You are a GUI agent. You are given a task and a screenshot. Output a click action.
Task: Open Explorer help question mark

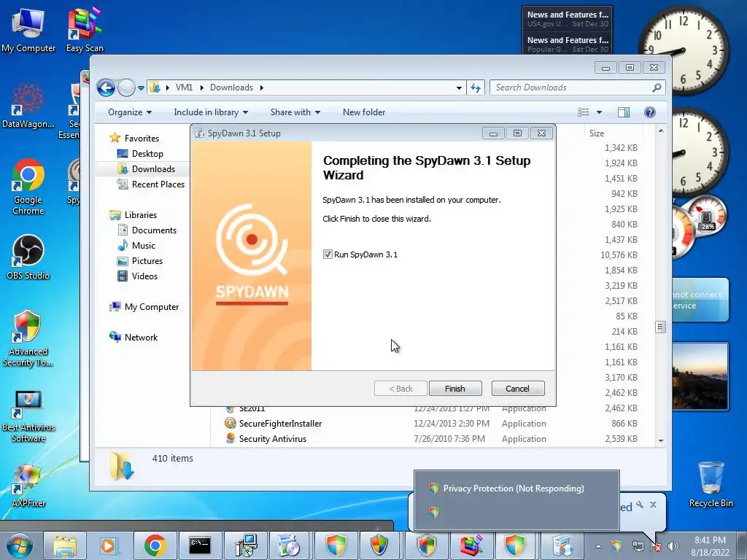pos(650,112)
